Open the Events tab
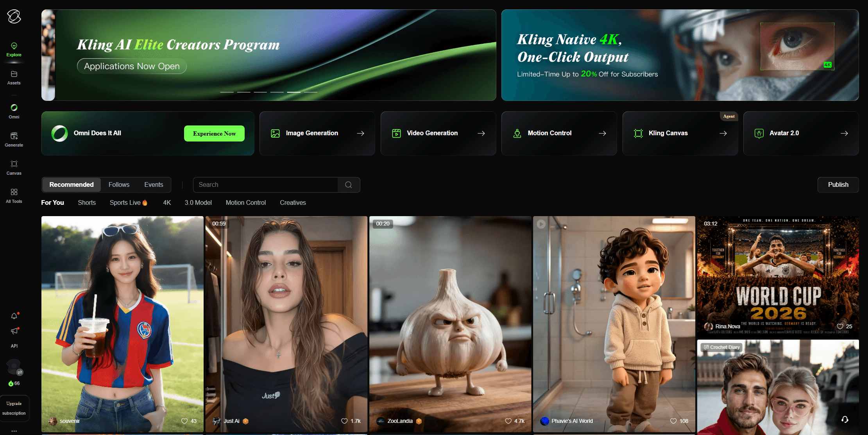868x435 pixels. click(x=154, y=185)
